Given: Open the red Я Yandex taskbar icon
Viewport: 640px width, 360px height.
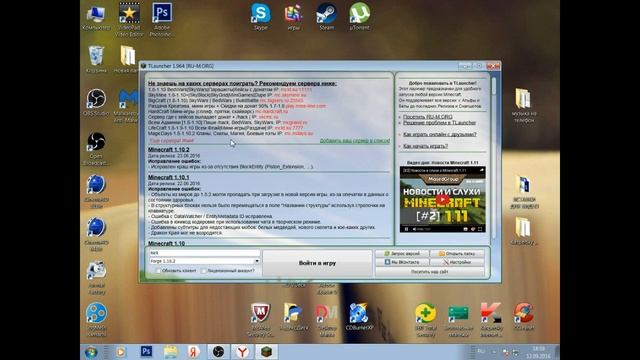Looking at the screenshot, I should [194, 351].
